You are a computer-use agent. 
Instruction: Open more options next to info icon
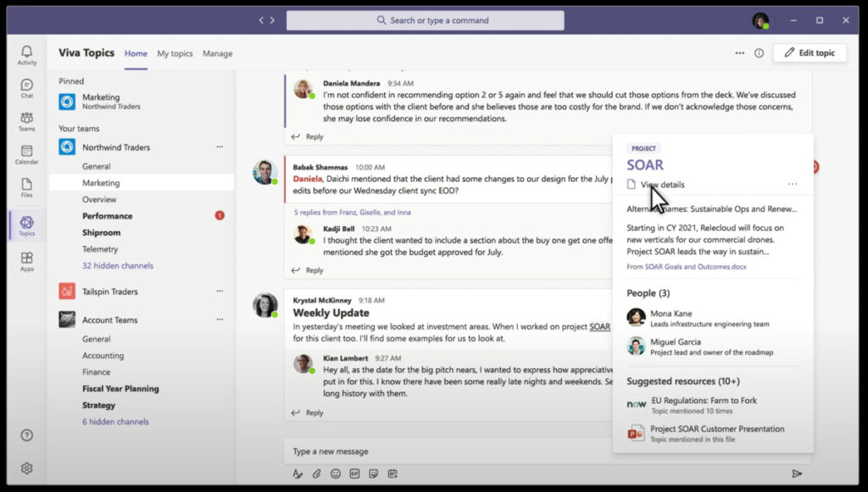coord(739,53)
